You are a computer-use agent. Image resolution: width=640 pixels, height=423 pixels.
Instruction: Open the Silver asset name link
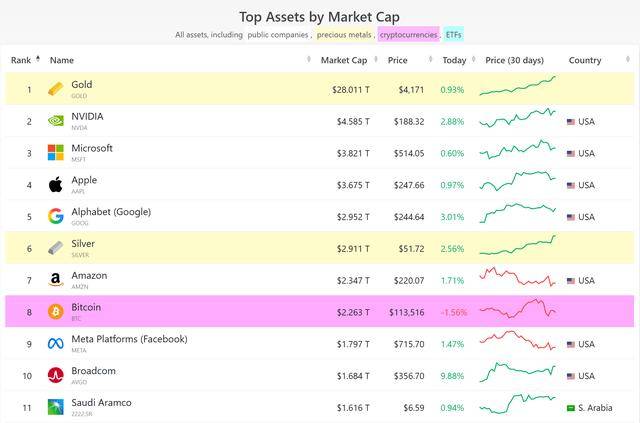(84, 243)
